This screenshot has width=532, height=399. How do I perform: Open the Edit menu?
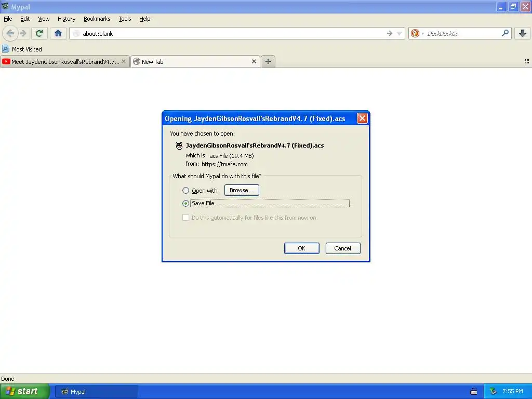click(x=25, y=19)
